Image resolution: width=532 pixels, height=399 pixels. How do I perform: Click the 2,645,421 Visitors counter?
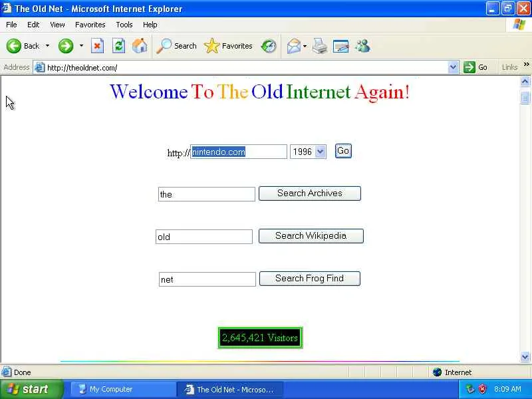pos(260,338)
